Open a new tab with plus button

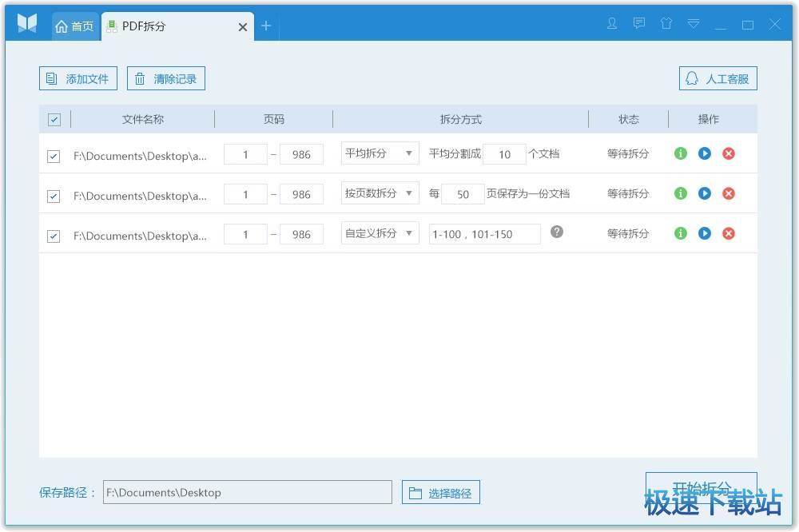coord(266,26)
